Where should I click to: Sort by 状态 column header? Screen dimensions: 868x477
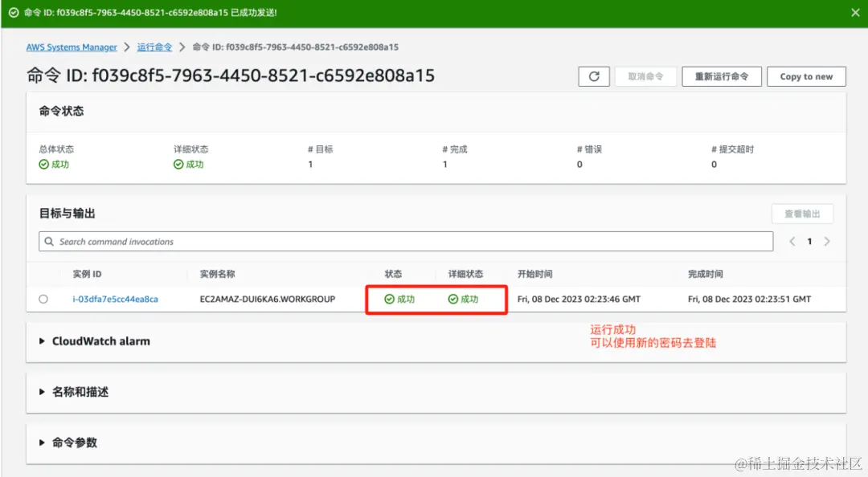(393, 274)
